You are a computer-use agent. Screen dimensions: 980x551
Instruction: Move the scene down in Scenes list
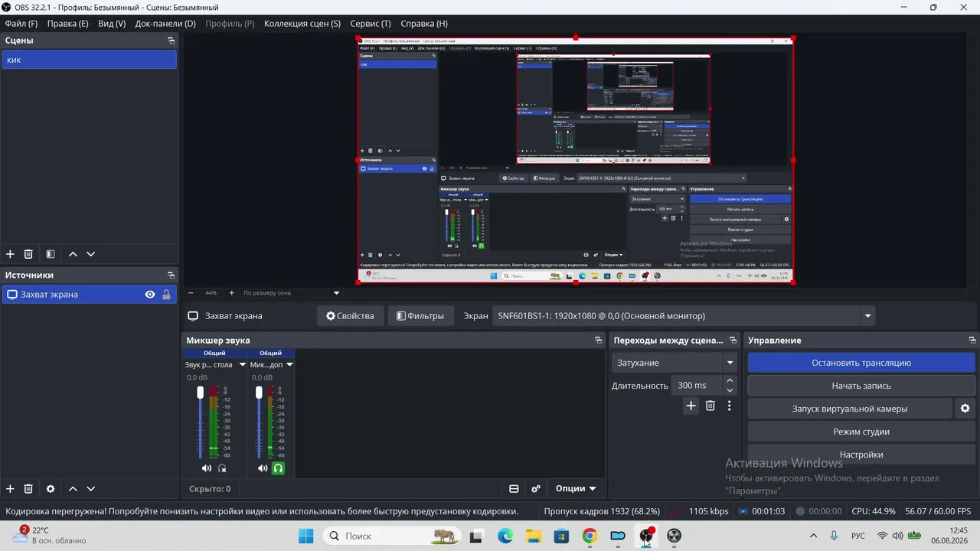click(x=91, y=254)
